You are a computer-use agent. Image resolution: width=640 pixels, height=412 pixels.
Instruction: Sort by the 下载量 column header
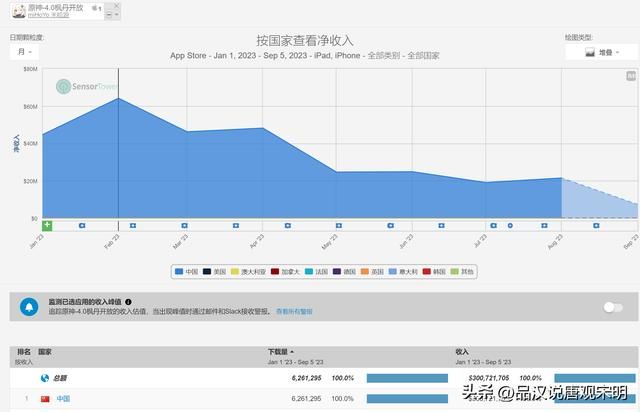coord(280,352)
